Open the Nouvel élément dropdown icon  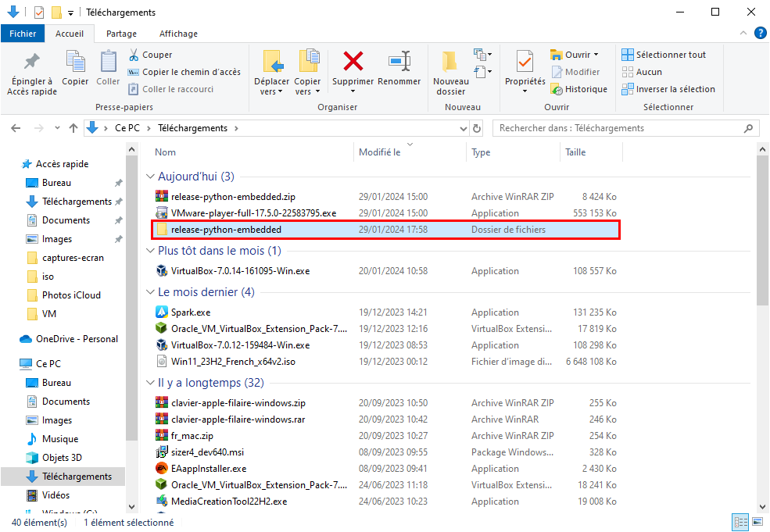tap(482, 54)
